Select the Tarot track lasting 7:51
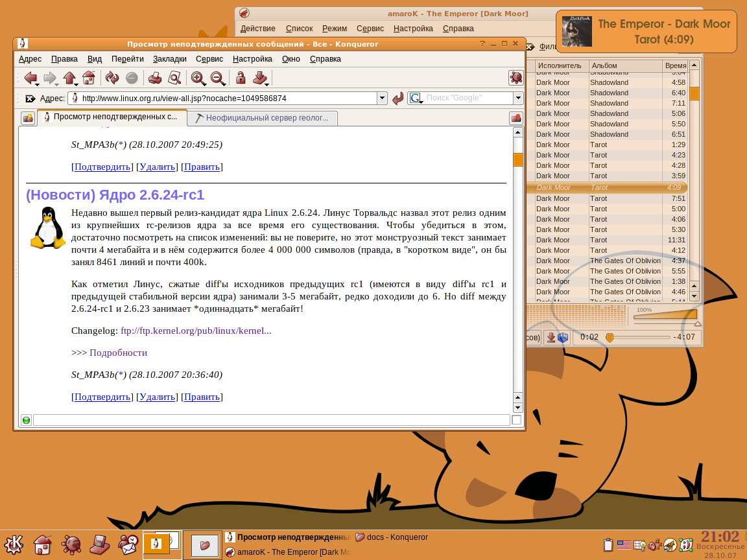 click(608, 198)
